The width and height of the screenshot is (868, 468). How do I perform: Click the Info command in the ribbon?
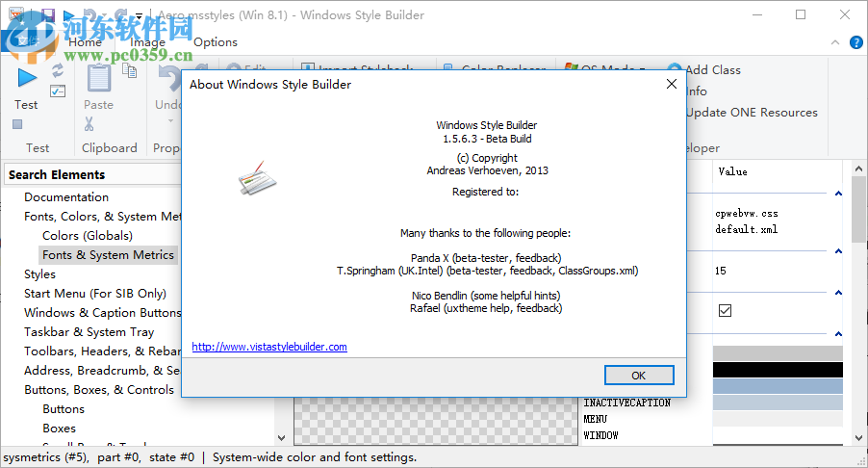point(697,91)
